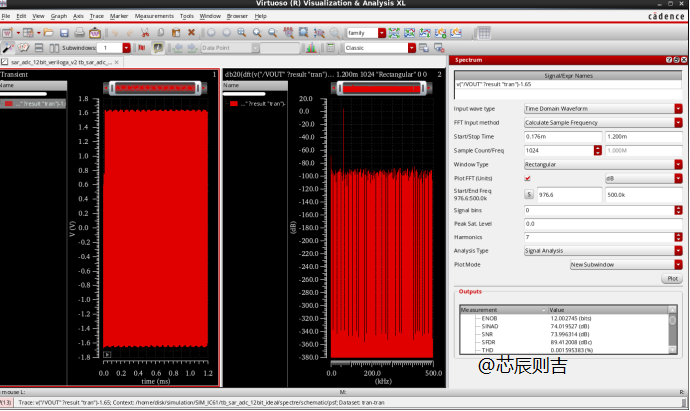Click the red trace swatch in dft legend
Image resolution: width=690 pixels, height=411 pixels.
(x=234, y=104)
